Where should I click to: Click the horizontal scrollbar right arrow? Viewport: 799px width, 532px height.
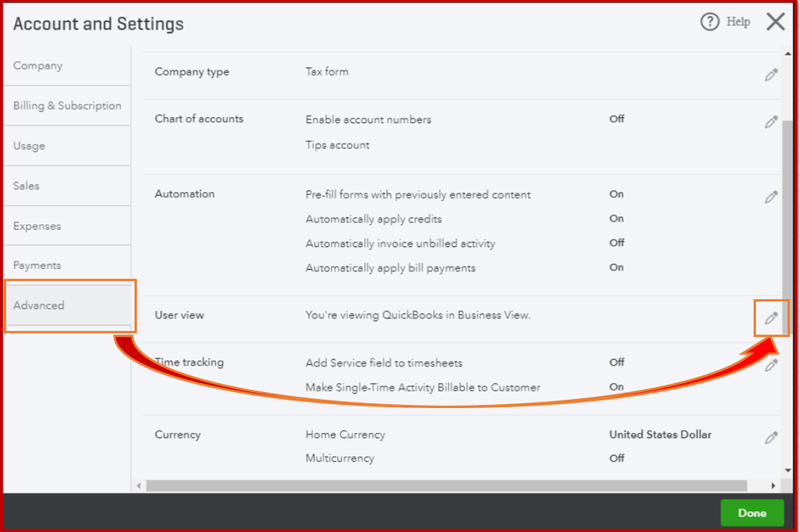click(773, 486)
